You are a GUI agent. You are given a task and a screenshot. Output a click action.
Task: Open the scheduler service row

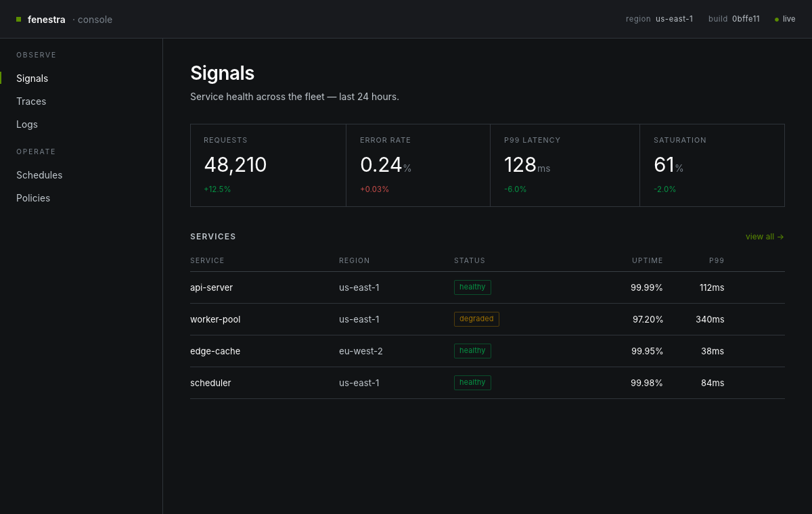coord(487,383)
